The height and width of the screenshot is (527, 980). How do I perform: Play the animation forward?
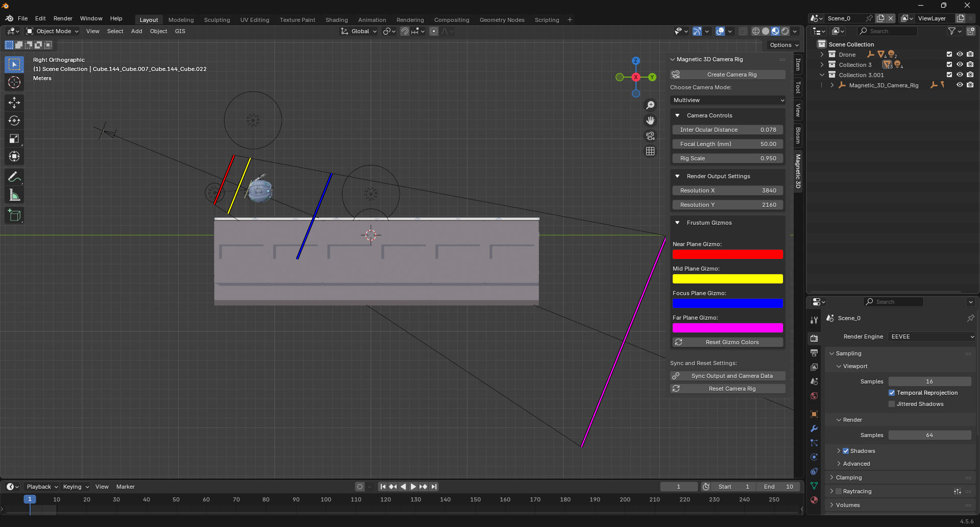[x=413, y=487]
